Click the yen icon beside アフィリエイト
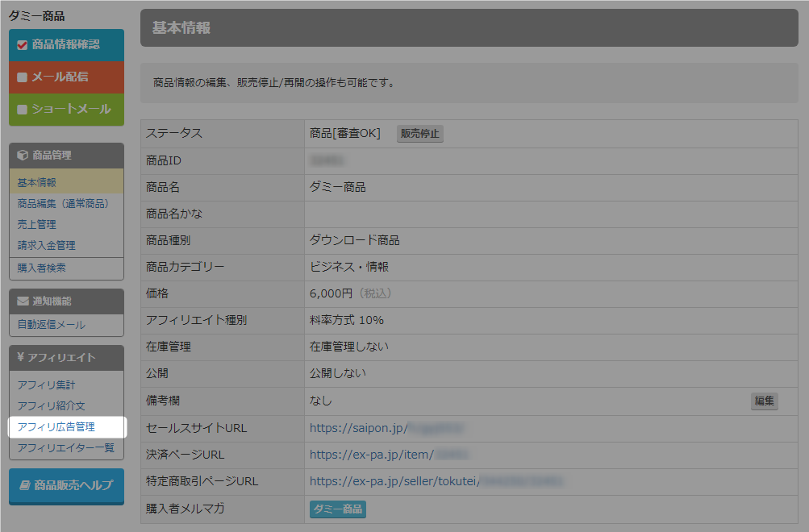Viewport: 809px width, 532px height. tap(21, 358)
